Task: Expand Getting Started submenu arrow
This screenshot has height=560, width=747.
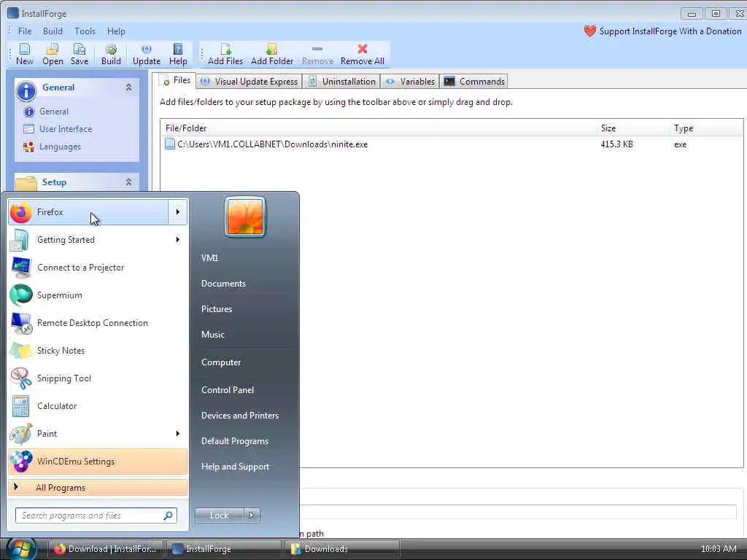Action: click(x=178, y=239)
